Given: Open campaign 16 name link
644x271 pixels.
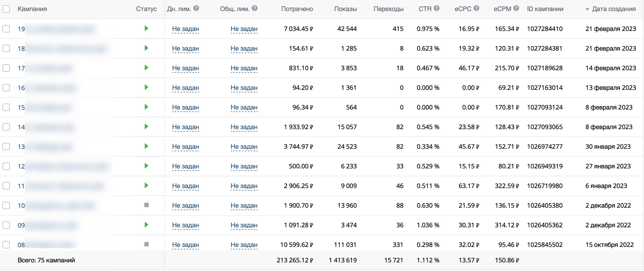Looking at the screenshot, I should (21, 88).
